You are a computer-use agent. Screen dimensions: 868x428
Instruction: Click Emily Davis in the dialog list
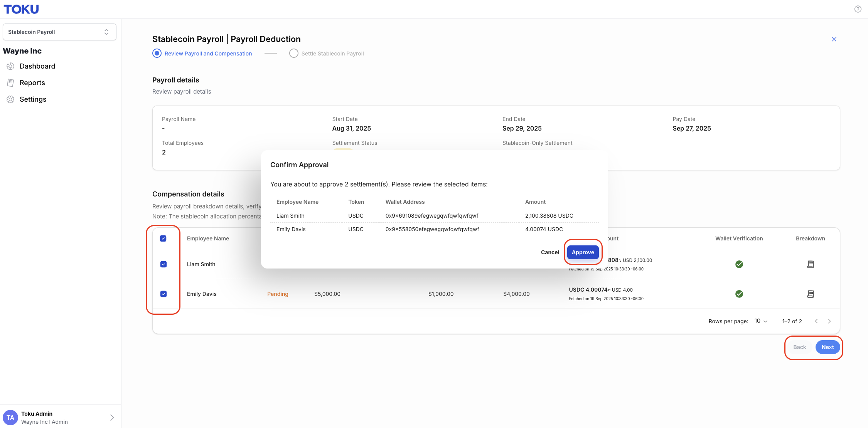click(x=291, y=229)
